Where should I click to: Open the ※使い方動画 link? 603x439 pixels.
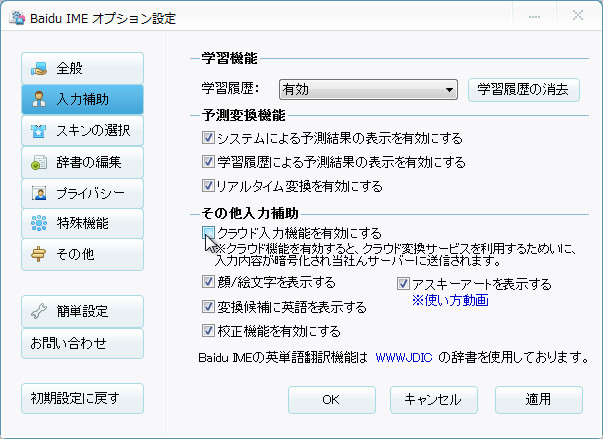450,300
